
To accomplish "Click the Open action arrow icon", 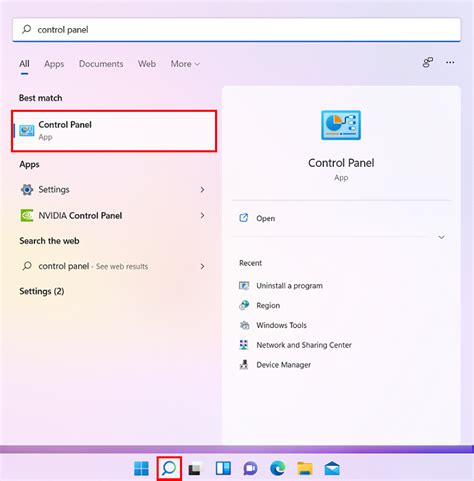I will [244, 218].
